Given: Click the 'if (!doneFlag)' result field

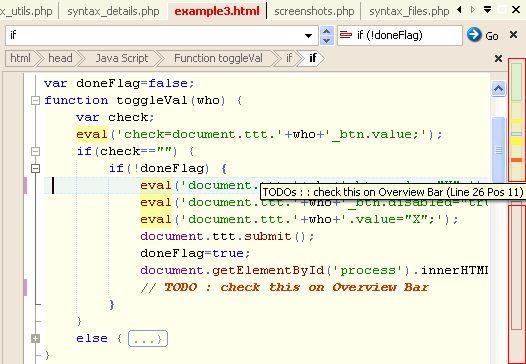Looking at the screenshot, I should [400, 35].
